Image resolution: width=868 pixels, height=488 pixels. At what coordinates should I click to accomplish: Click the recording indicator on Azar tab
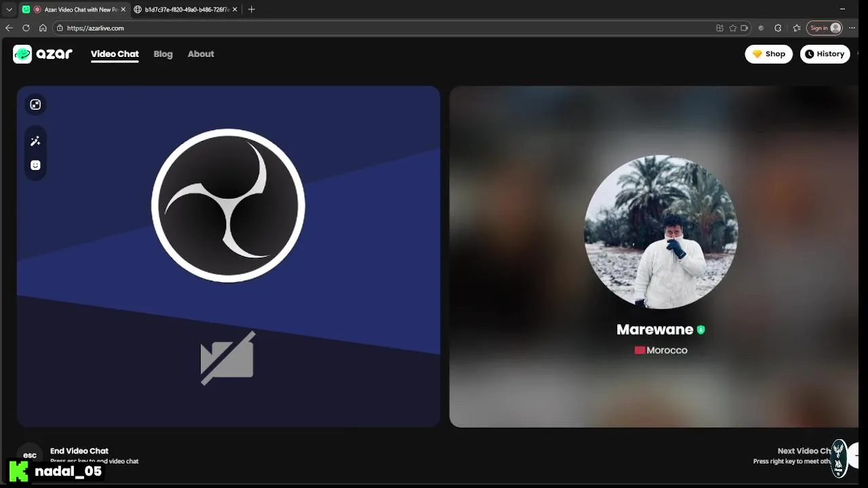37,9
